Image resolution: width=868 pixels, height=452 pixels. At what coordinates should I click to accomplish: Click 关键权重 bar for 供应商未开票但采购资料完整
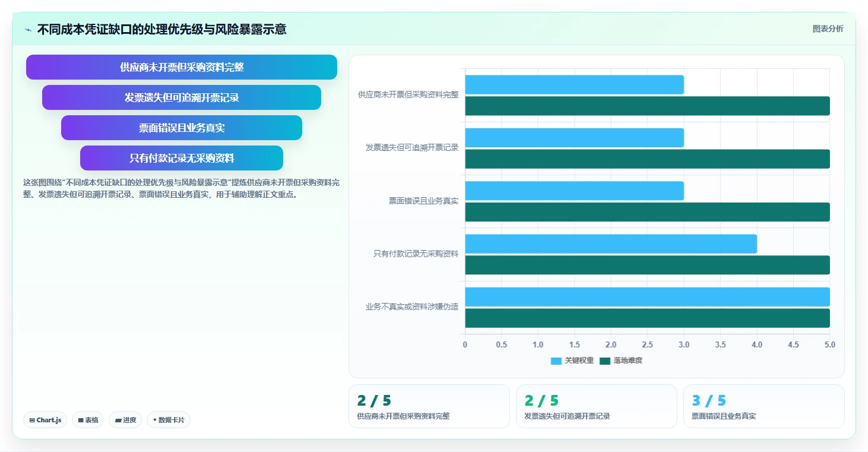[x=574, y=85]
